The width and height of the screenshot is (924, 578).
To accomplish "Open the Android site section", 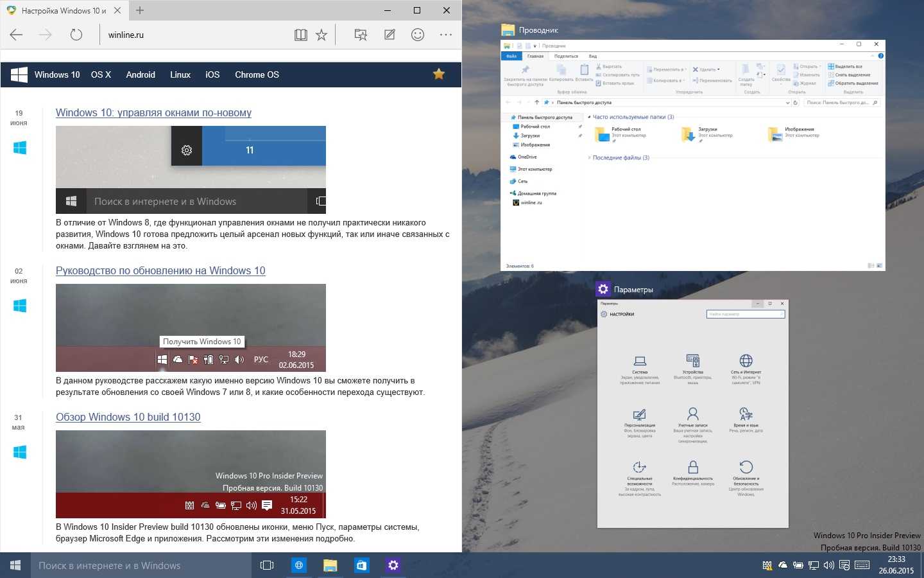I will (141, 74).
